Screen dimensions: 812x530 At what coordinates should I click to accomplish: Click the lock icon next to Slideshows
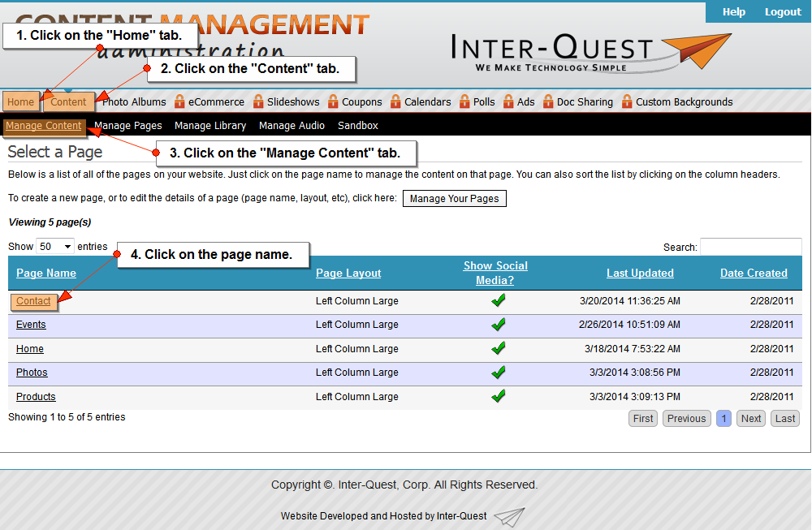[258, 101]
